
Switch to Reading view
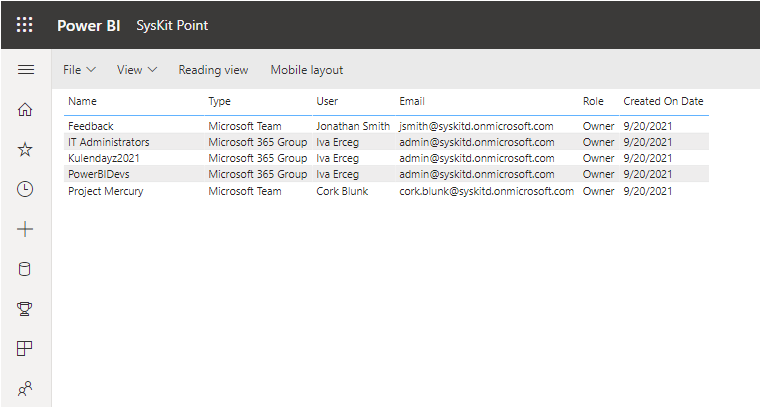[x=213, y=70]
